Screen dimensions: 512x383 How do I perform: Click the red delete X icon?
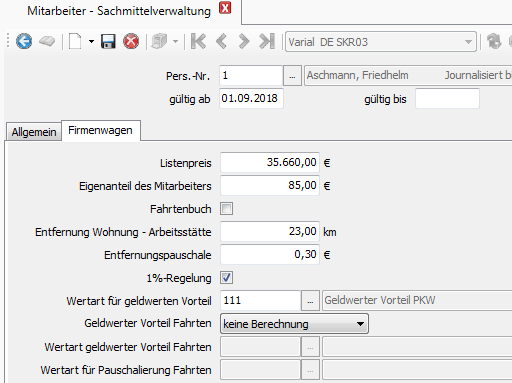point(131,42)
